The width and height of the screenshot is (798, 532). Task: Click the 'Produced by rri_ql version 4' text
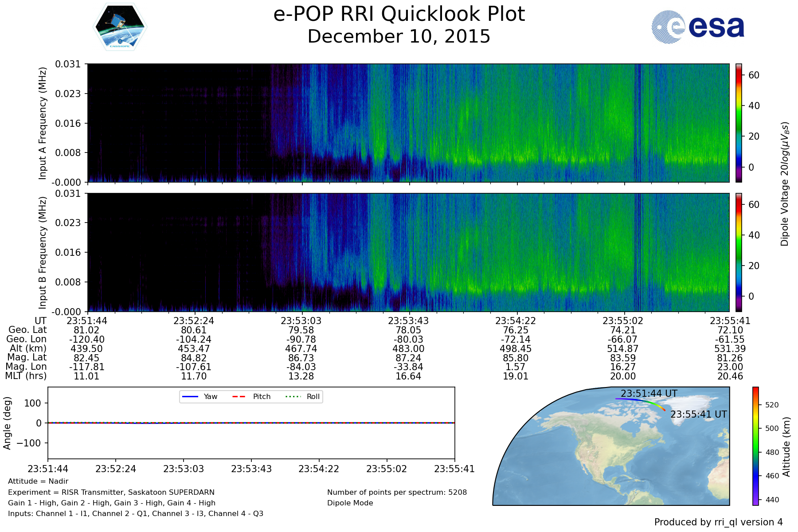coord(718,522)
